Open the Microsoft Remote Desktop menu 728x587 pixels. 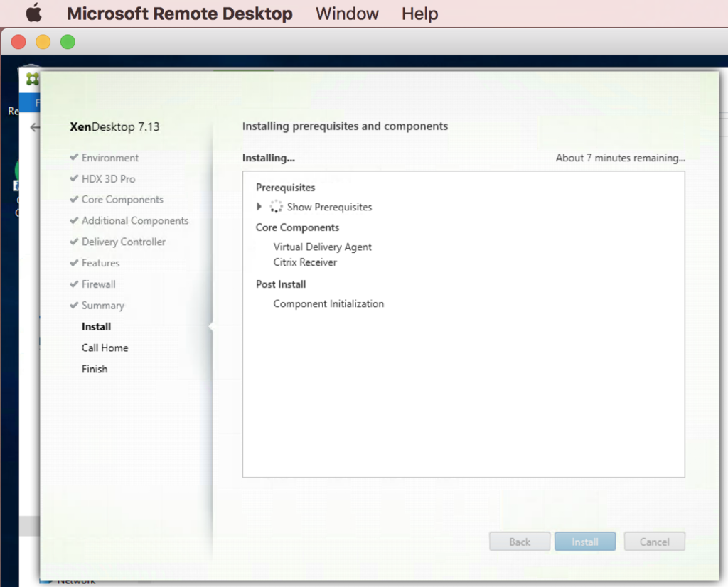coord(180,14)
